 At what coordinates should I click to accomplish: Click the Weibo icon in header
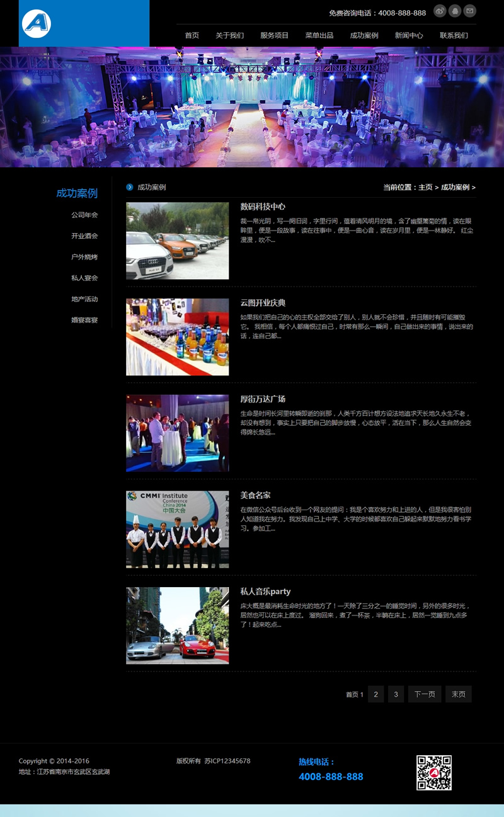coord(440,11)
